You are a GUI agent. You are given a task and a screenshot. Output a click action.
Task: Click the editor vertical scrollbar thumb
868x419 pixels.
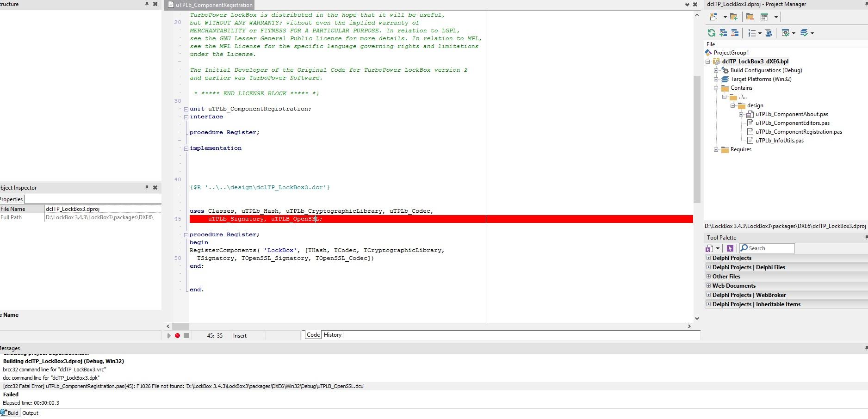(697, 139)
